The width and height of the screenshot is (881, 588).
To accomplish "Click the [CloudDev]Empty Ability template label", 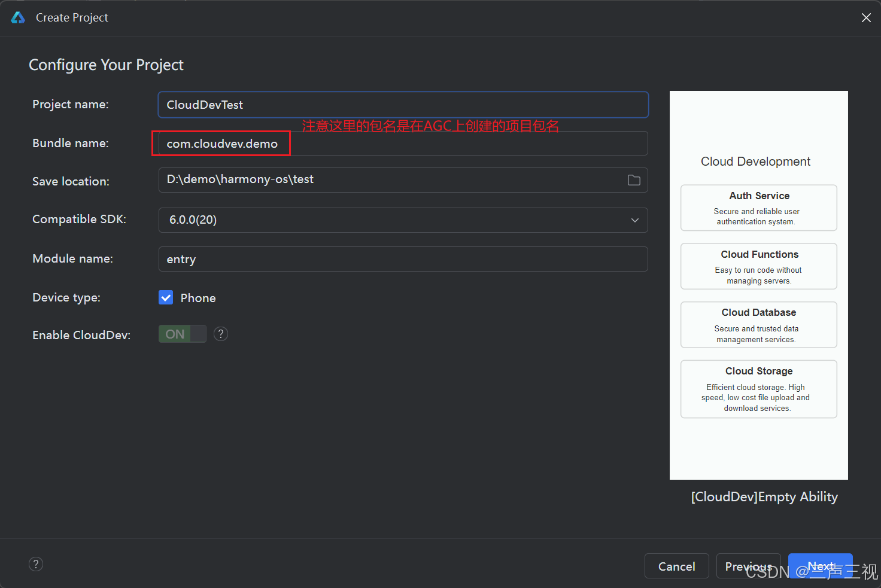I will click(764, 497).
